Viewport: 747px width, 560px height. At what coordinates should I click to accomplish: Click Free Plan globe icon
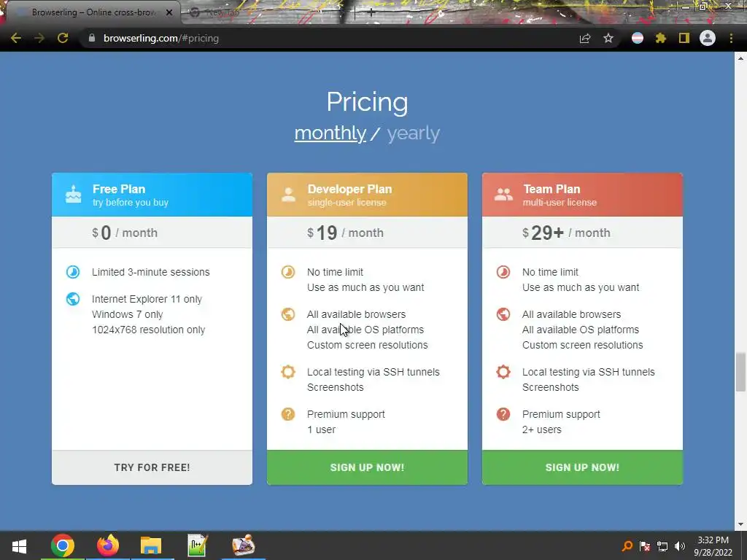click(x=73, y=299)
